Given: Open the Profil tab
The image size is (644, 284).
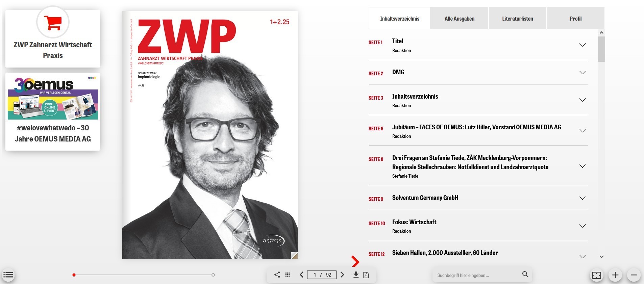Looking at the screenshot, I should point(575,19).
